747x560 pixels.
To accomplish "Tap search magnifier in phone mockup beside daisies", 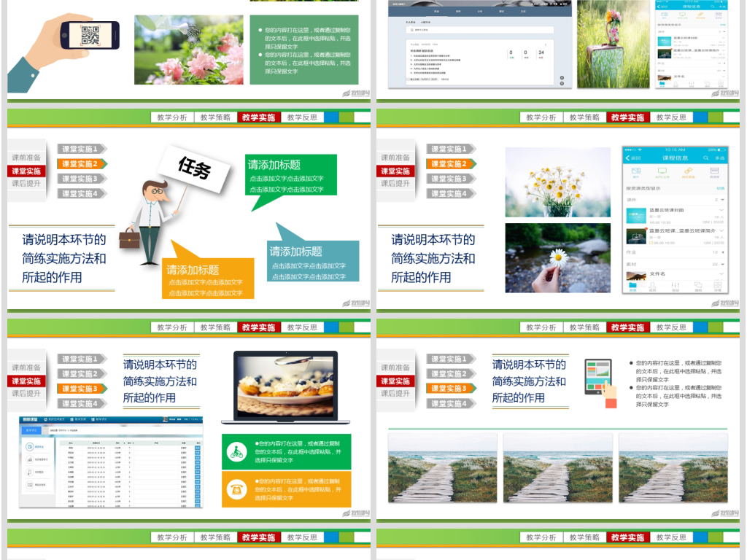I will pos(705,158).
